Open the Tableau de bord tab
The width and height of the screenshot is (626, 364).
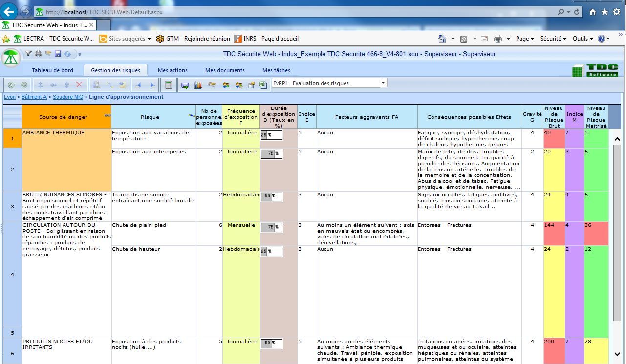53,70
